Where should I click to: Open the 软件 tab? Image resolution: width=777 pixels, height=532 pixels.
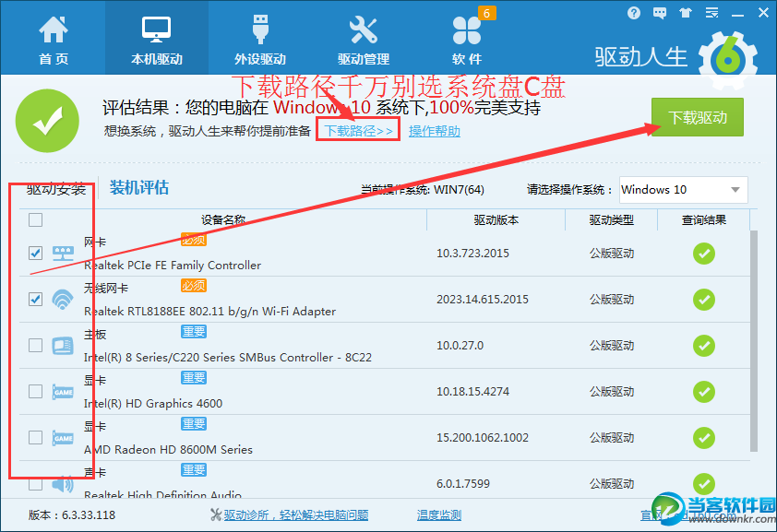tap(467, 40)
